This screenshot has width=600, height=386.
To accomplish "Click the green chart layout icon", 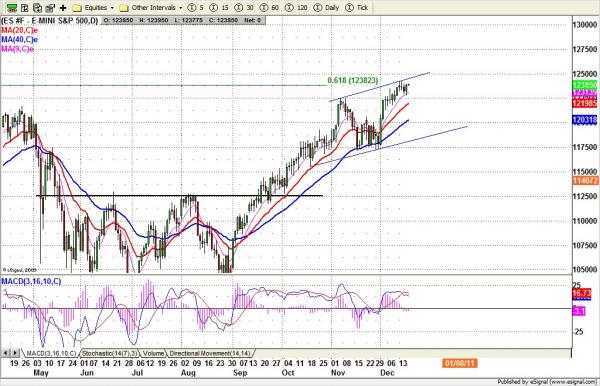I will coord(12,7).
